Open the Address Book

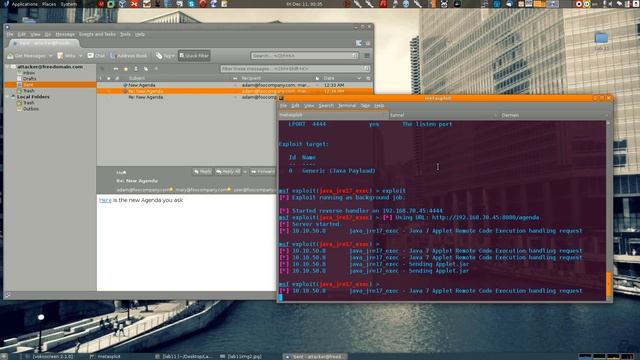(x=128, y=56)
